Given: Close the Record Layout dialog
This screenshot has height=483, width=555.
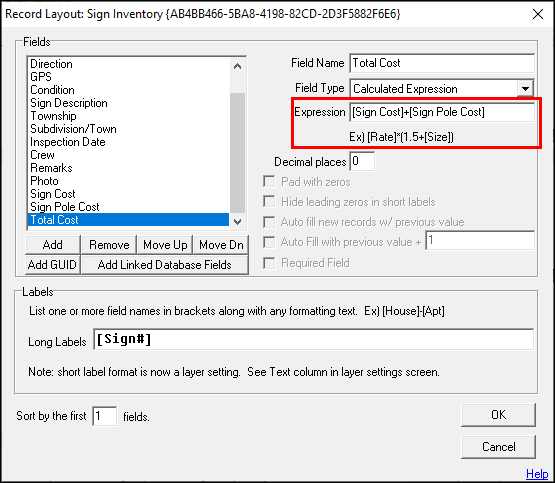Looking at the screenshot, I should [538, 14].
